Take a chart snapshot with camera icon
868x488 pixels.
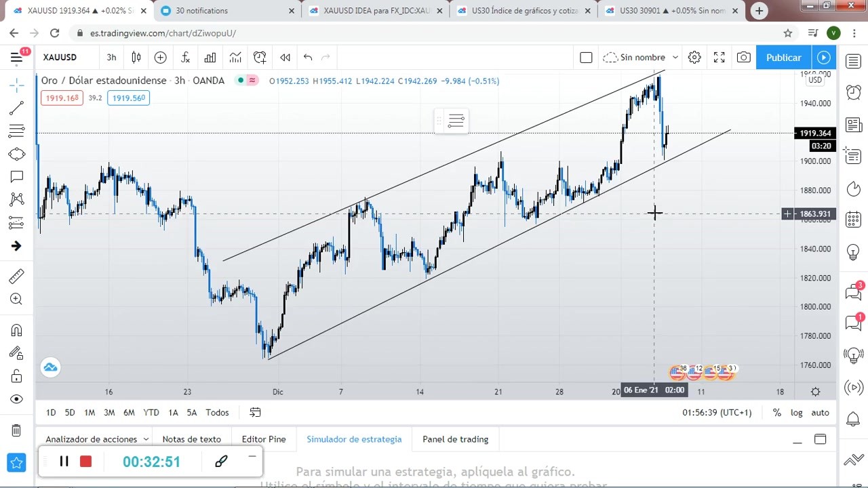coord(744,58)
